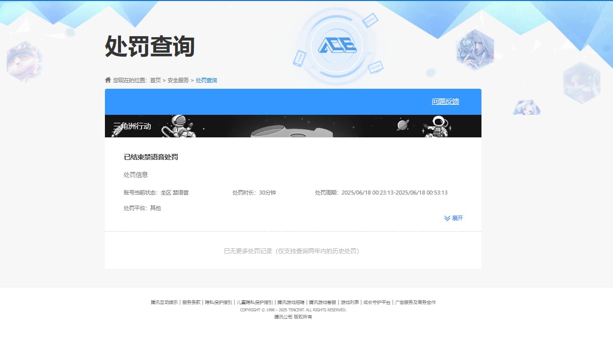Open the 服务条款 footer link
Viewport: 613px width, 364px height.
pos(191,302)
